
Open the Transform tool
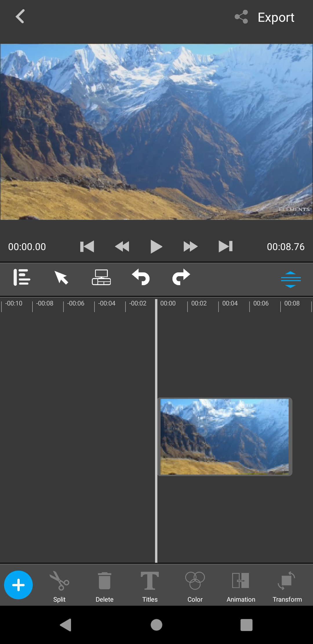point(287,587)
